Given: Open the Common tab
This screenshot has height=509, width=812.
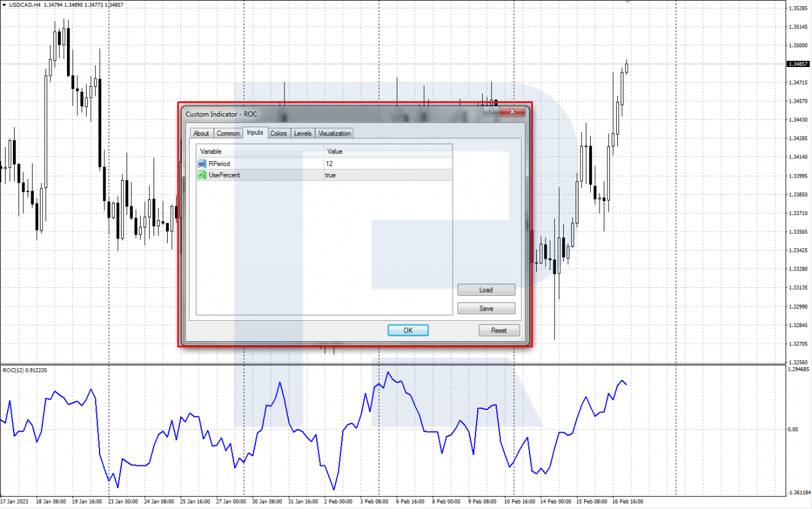Looking at the screenshot, I should point(228,133).
